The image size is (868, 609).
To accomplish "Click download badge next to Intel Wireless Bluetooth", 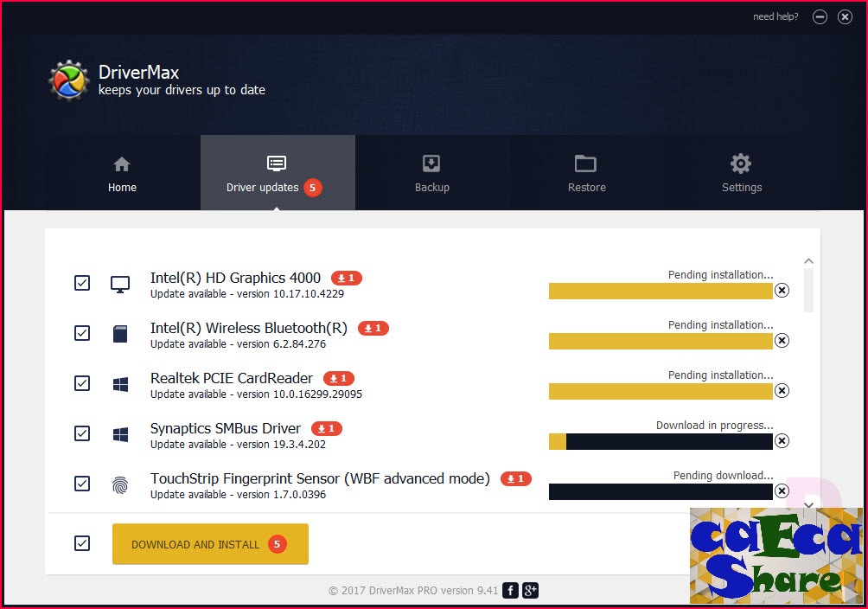I will pyautogui.click(x=373, y=329).
